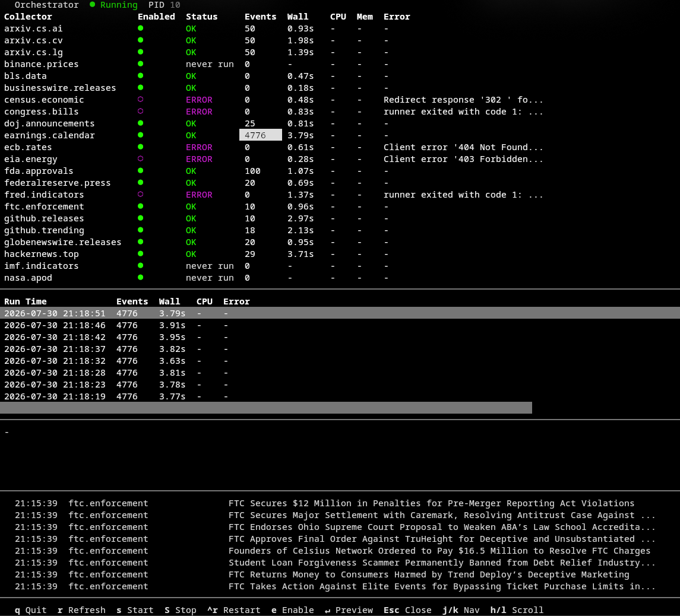
Task: Toggle the hollow enabled indicator for fred.indicators
Action: click(x=141, y=194)
